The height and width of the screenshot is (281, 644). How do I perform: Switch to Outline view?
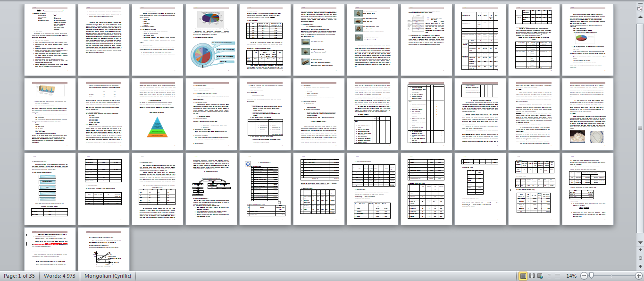point(549,276)
